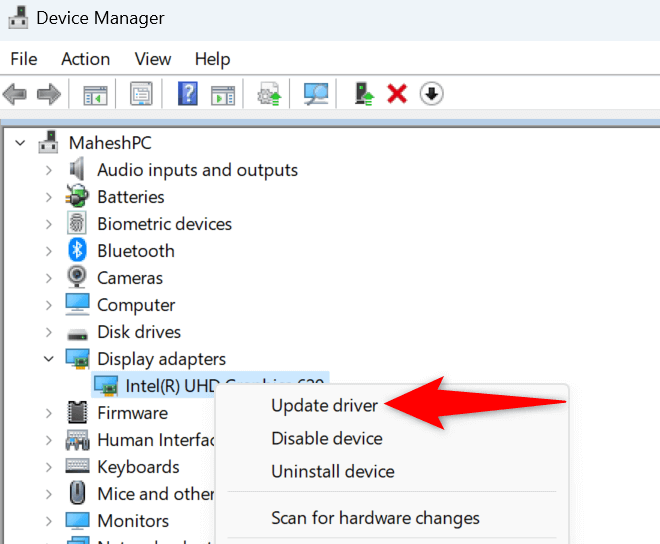Select the Display adapters label
Screen dimensions: 660x544
pos(162,359)
